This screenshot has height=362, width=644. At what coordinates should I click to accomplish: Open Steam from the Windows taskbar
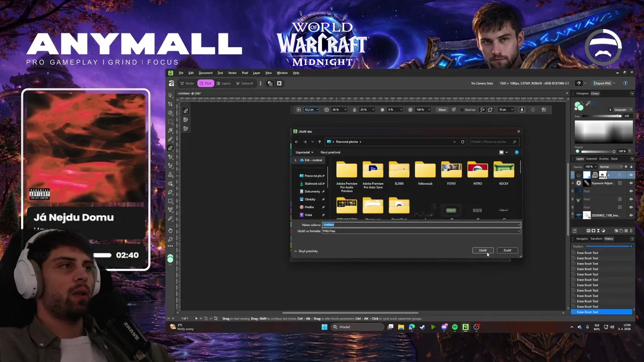[422, 327]
